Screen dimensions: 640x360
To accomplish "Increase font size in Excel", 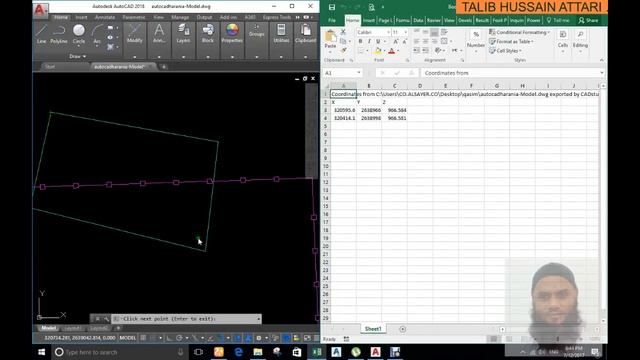I will (396, 41).
